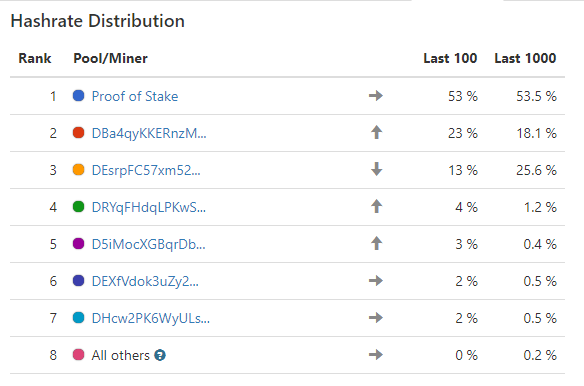This screenshot has width=584, height=386.
Task: Click the right arrow in DEXfVdok3uZy2 row
Action: tap(376, 280)
